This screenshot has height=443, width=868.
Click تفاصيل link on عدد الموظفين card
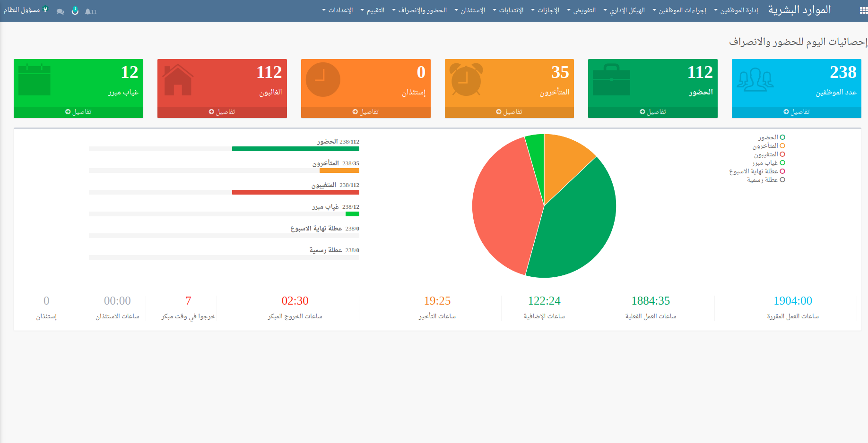pos(796,112)
